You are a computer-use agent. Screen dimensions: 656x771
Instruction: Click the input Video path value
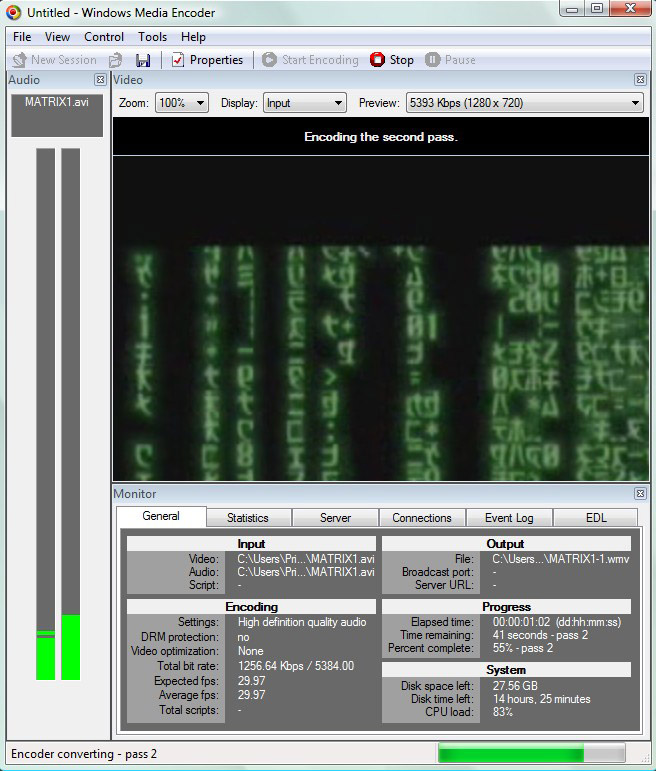tap(306, 559)
